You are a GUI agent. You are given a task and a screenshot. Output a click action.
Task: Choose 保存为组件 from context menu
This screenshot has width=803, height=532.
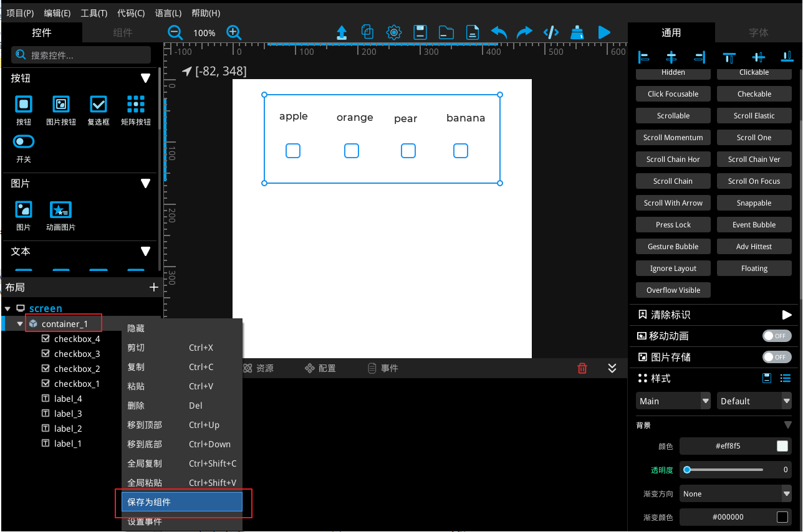182,502
